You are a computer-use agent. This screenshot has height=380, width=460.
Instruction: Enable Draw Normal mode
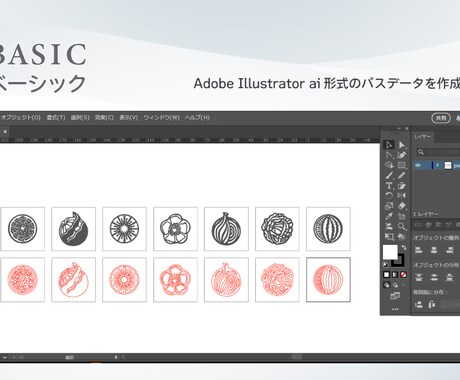coord(387,285)
